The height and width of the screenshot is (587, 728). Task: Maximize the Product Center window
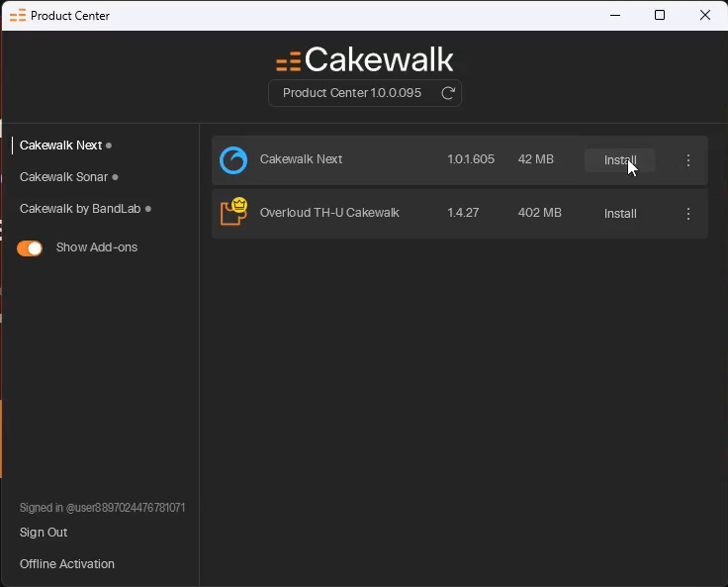pos(660,15)
